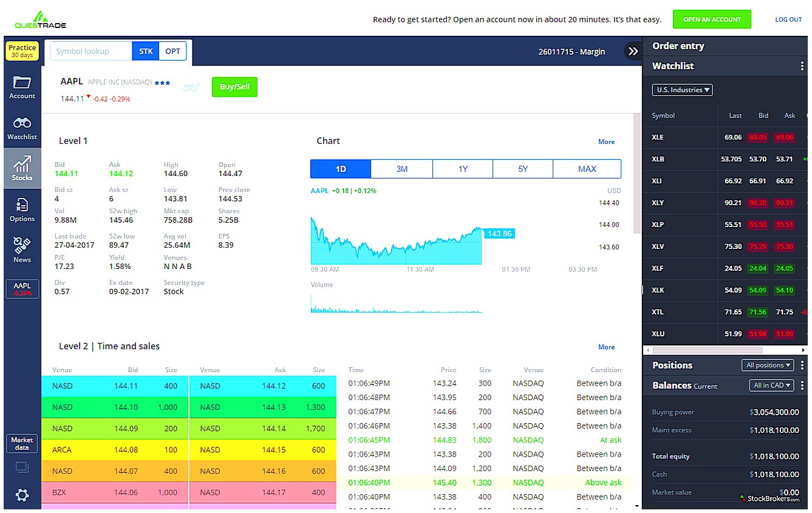The image size is (812, 513).
Task: Select the XLB row in watchlist
Action: [725, 159]
